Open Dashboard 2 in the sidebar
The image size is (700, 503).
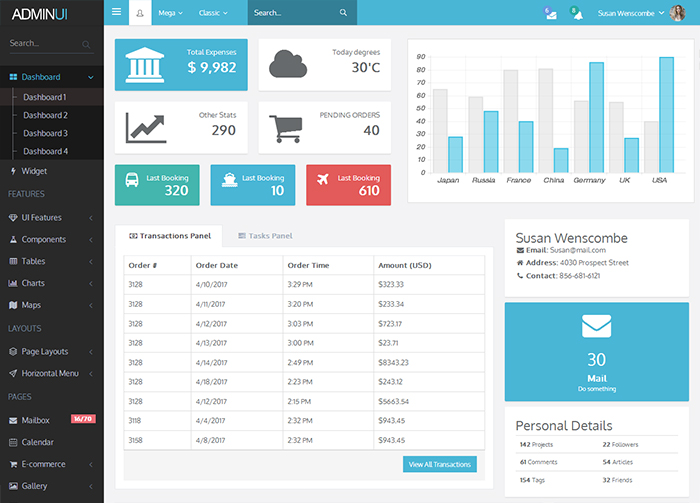[45, 115]
